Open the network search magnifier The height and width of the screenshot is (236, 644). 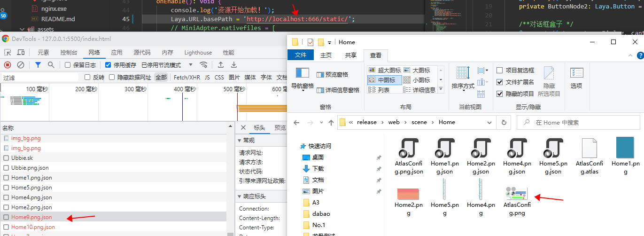click(x=51, y=65)
